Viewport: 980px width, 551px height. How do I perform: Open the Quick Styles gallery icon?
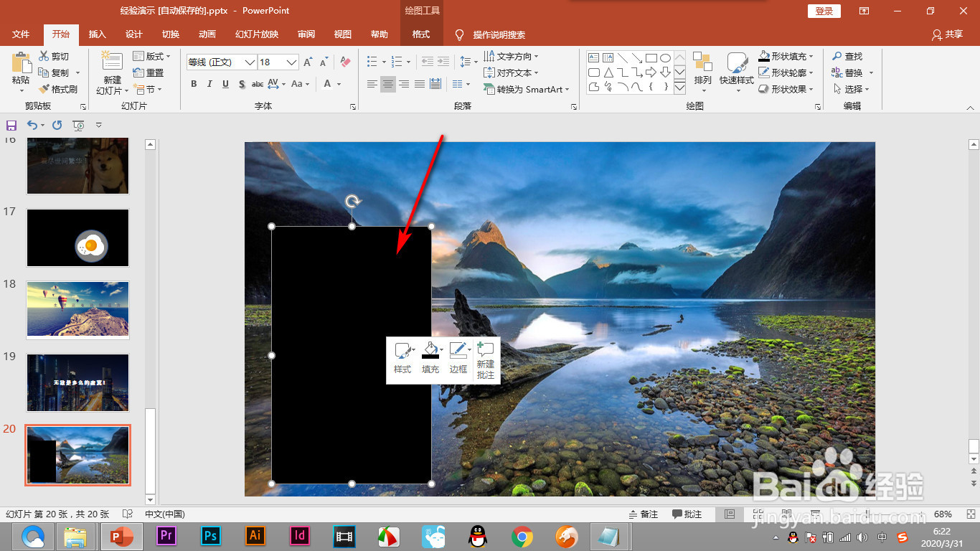coord(737,62)
